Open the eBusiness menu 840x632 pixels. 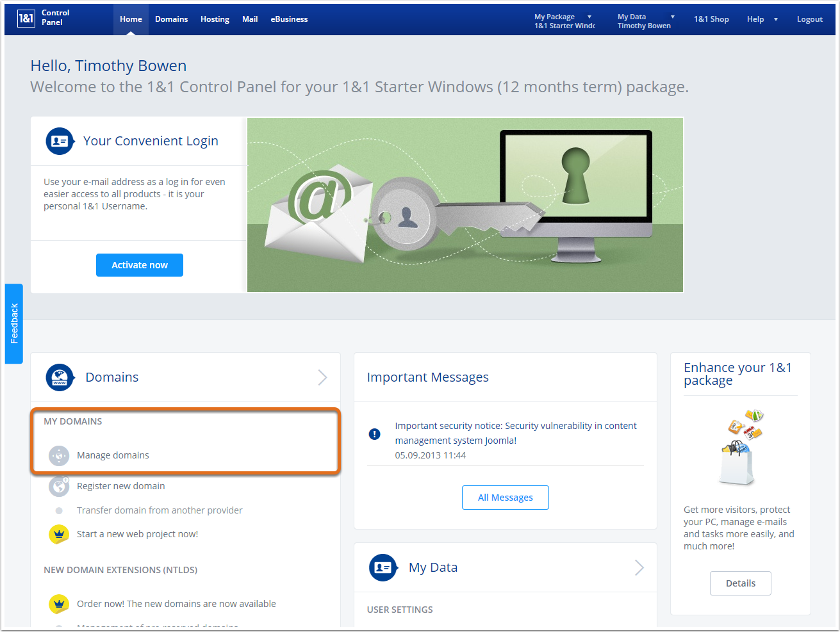tap(289, 19)
